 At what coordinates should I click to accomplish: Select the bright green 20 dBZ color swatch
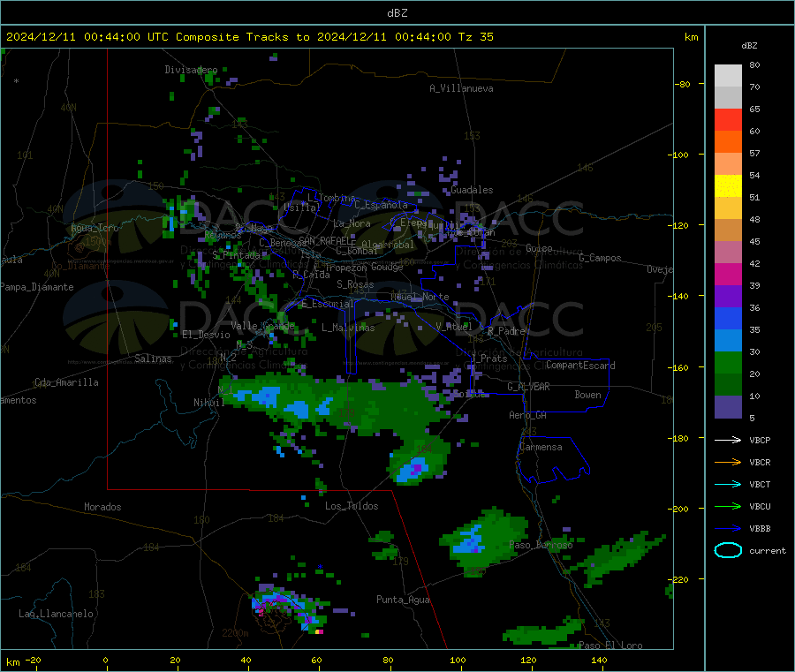[x=728, y=362]
